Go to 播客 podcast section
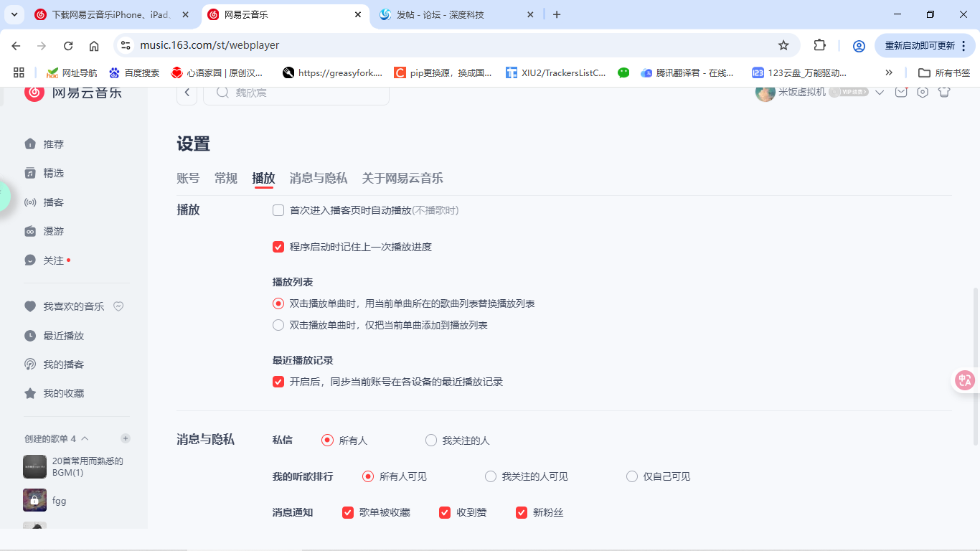The height and width of the screenshot is (551, 980). (x=44, y=202)
